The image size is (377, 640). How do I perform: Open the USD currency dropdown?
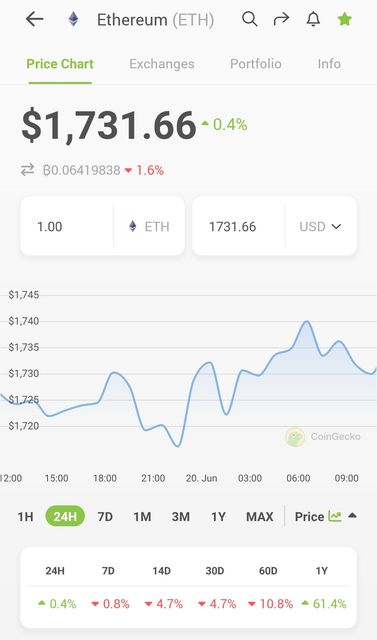(320, 227)
